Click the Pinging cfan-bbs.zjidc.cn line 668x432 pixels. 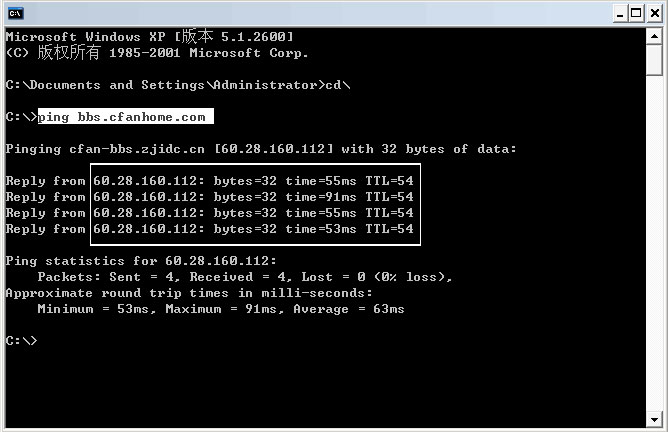point(260,149)
